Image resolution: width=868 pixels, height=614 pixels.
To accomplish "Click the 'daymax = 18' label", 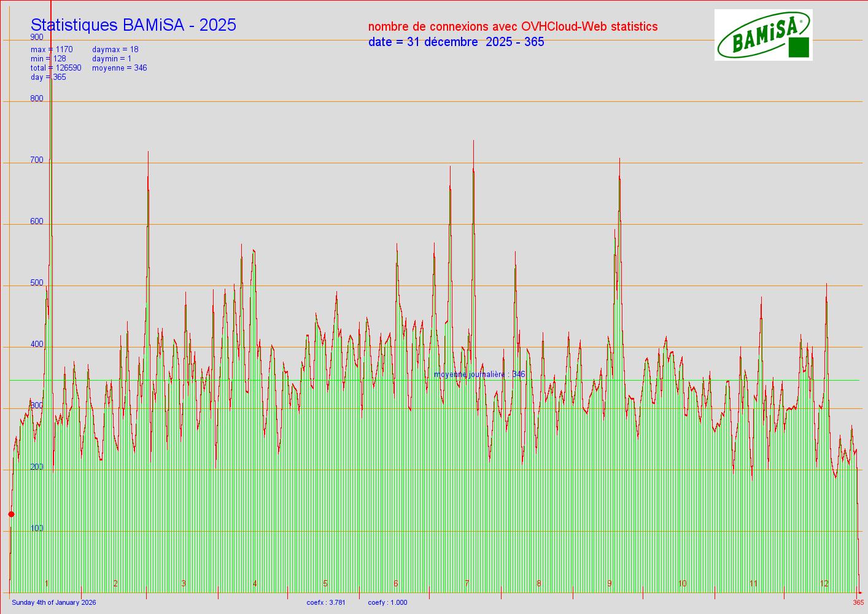I will [115, 50].
